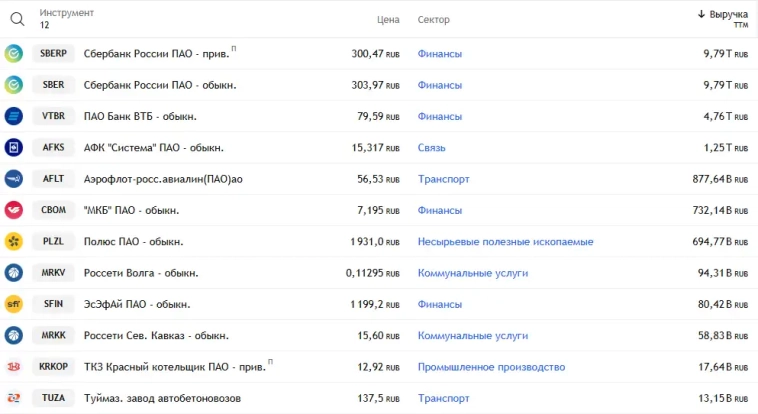
Task: Select Сбербанк России ПАО - прив. name
Action: [157, 54]
